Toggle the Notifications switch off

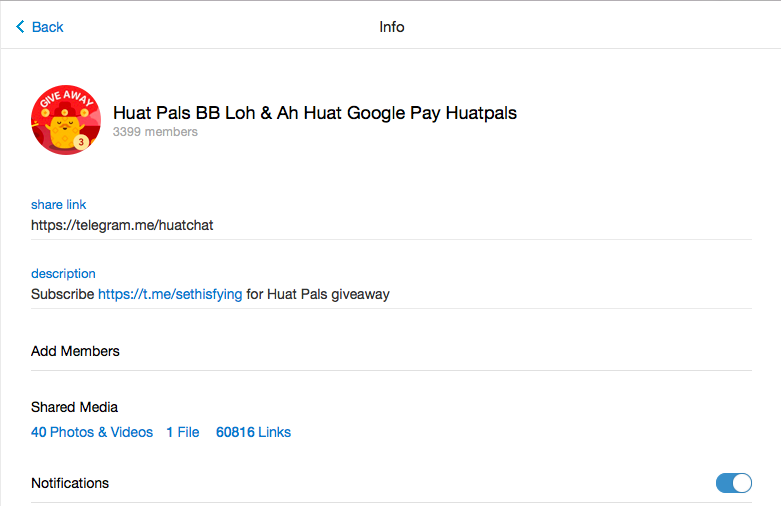pyautogui.click(x=733, y=483)
